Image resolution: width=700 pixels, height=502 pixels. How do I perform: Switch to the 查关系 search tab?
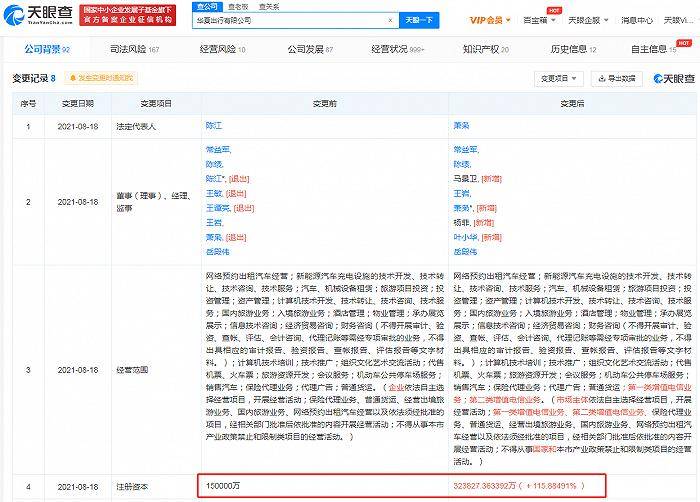[x=269, y=7]
